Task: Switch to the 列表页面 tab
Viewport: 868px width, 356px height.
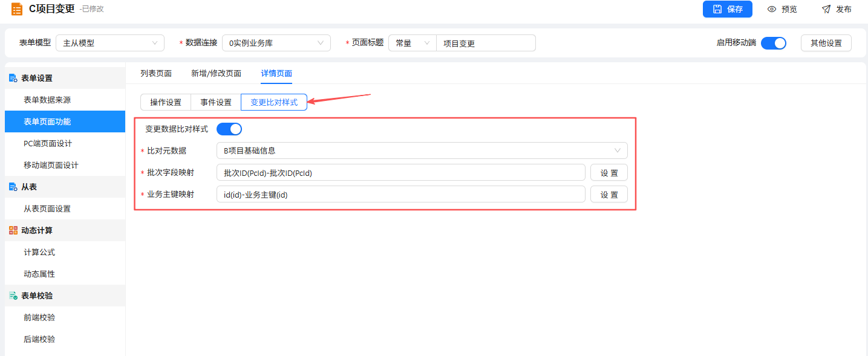Action: [x=156, y=73]
